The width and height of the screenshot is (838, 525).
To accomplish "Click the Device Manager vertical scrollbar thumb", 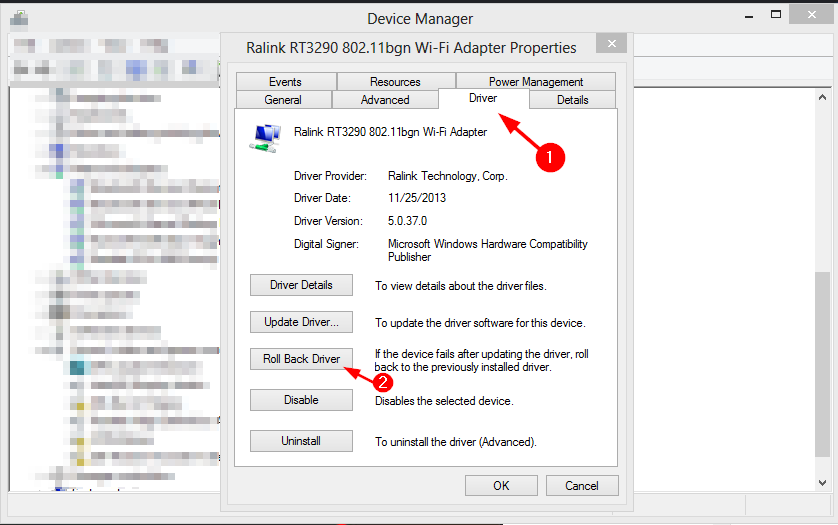I will (823, 364).
